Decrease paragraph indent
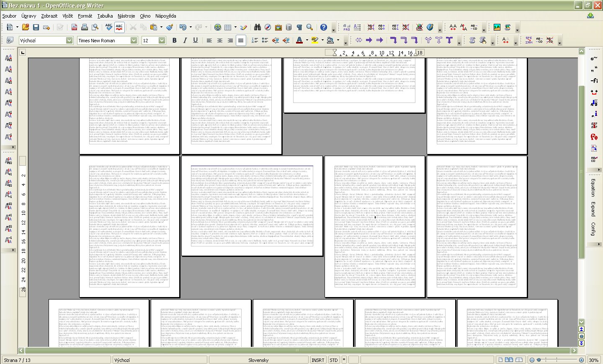 tap(275, 40)
